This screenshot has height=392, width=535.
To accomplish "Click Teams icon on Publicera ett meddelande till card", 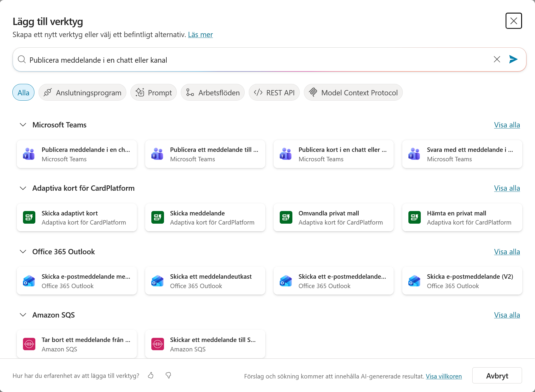I will [157, 154].
